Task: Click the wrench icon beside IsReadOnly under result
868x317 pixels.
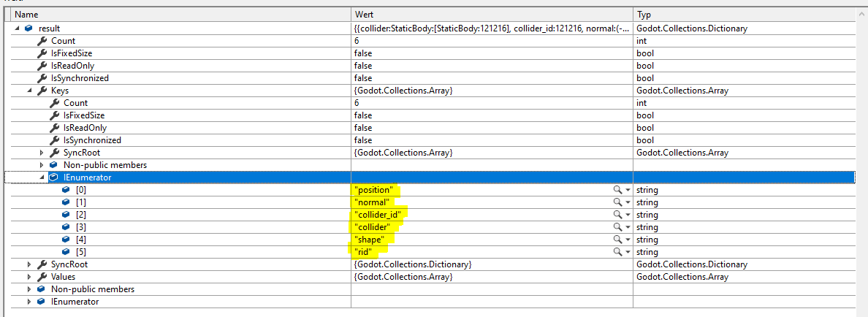Action: coord(42,65)
